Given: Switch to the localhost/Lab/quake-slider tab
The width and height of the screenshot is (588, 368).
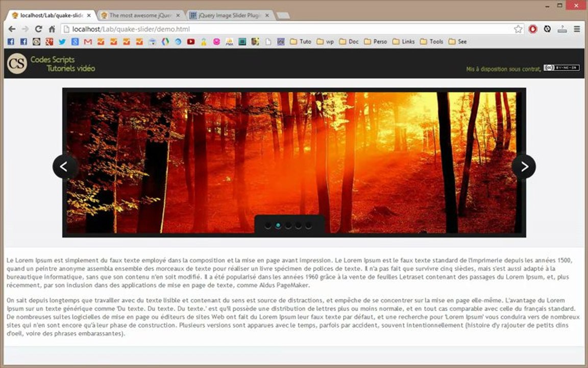Looking at the screenshot, I should point(51,15).
